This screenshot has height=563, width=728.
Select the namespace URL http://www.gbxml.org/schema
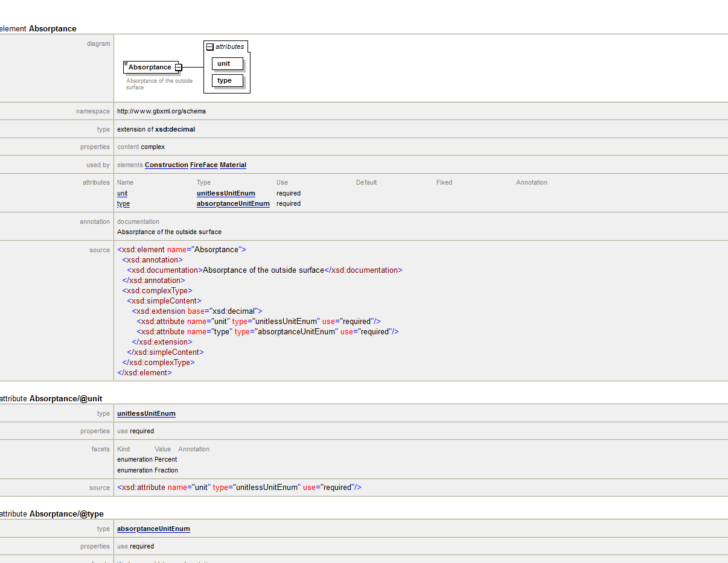point(161,111)
